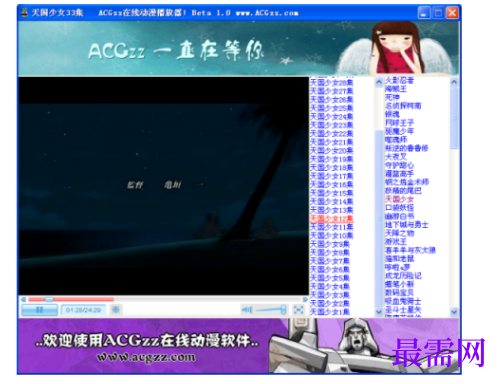Click the down arrow of the episode list scrollbar
Image resolution: width=504 pixels, height=384 pixels.
[x=379, y=312]
